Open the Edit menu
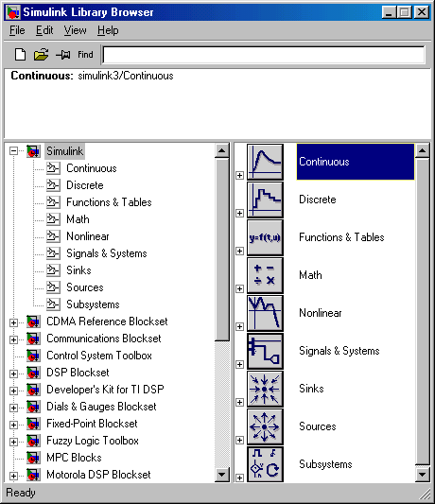This screenshot has width=435, height=504. point(44,30)
